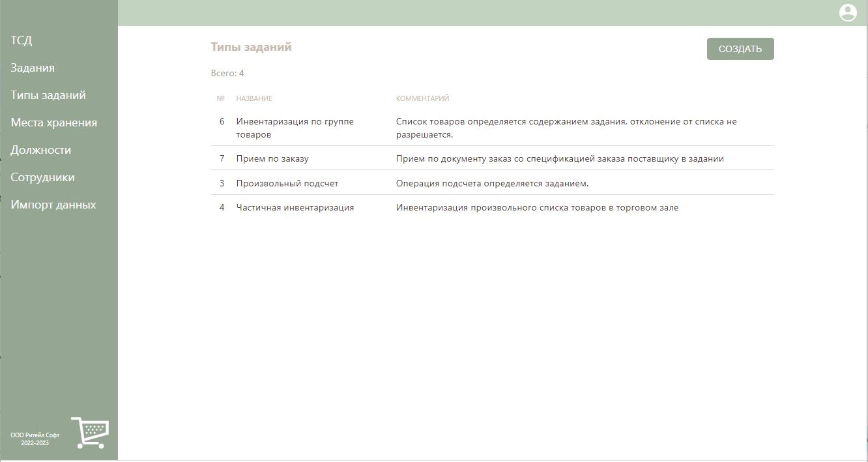
Task: Click the ООО Ритейл Софт 2022-2023 footer
Action: pyautogui.click(x=35, y=439)
